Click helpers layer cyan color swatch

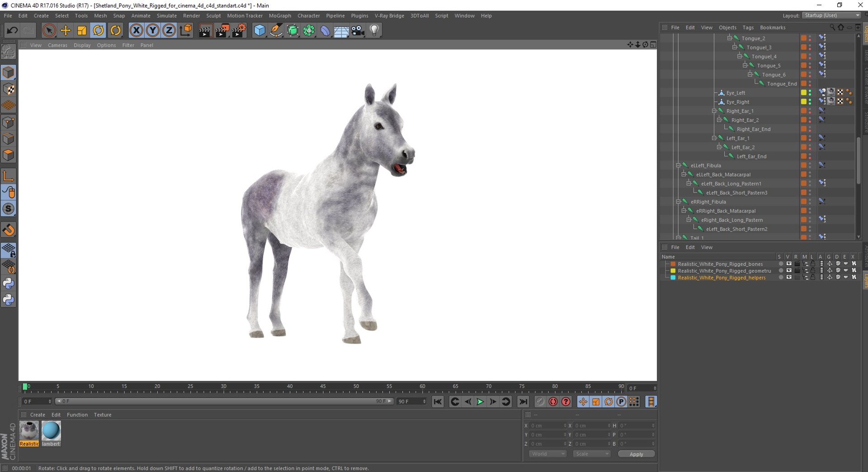click(x=673, y=278)
